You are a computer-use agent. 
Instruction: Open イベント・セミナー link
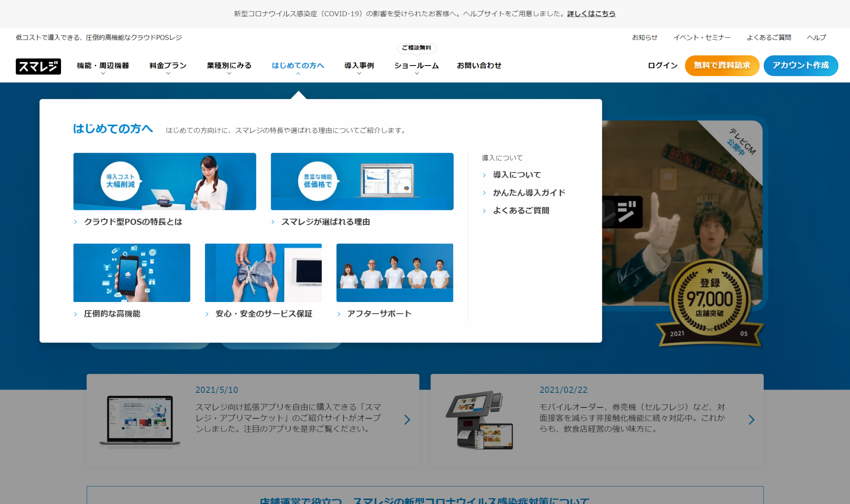pyautogui.click(x=702, y=37)
